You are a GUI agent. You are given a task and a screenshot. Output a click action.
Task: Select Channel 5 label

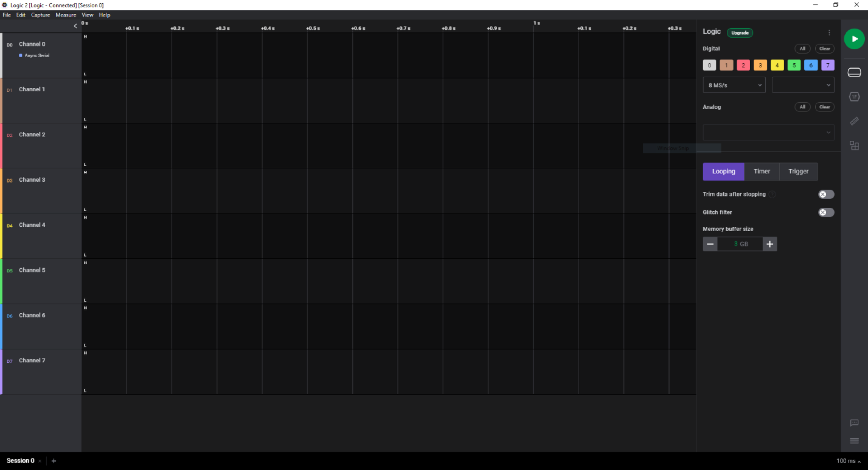coord(32,270)
